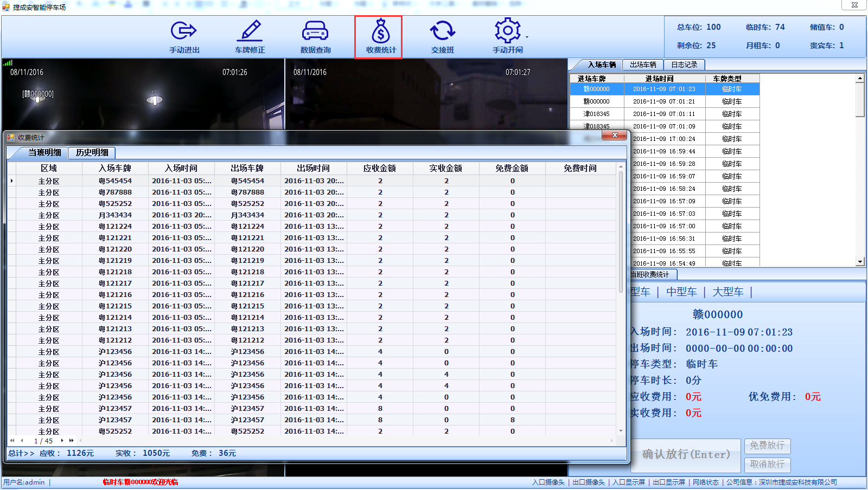Click the 确认放行(Enter) confirm release button
Viewport: 868px width, 490px height.
(686, 455)
